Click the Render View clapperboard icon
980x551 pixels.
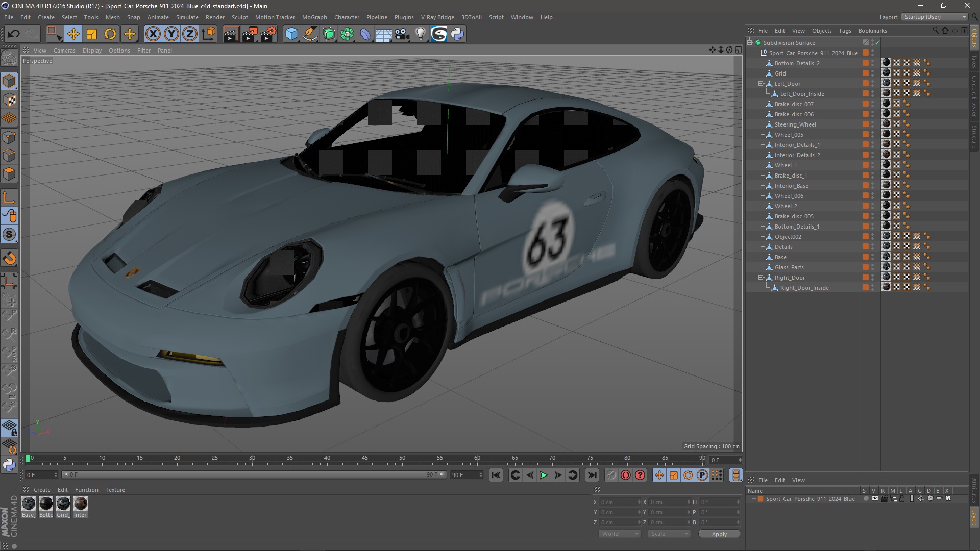(231, 34)
